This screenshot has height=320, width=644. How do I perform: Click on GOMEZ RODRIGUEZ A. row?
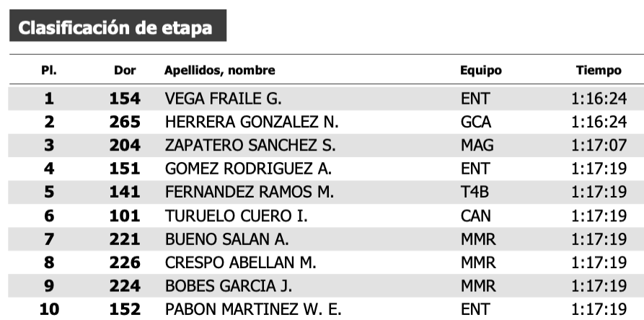pyautogui.click(x=248, y=169)
